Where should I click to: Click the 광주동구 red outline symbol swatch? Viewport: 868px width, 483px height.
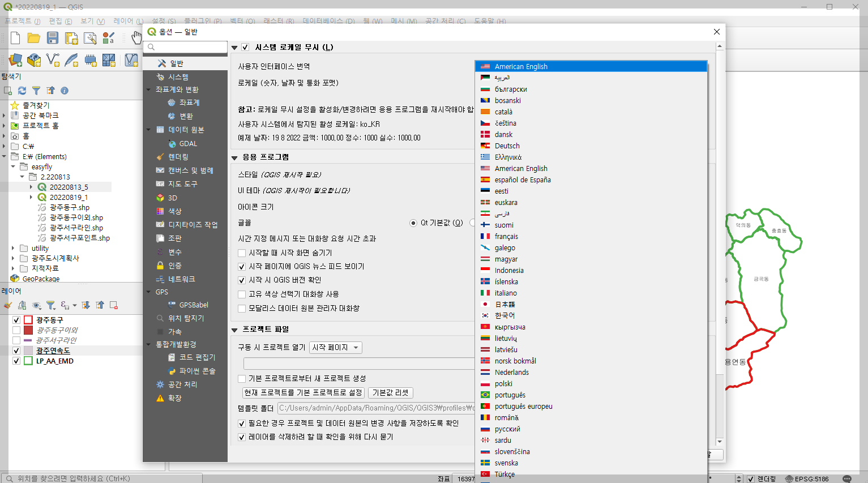click(28, 320)
